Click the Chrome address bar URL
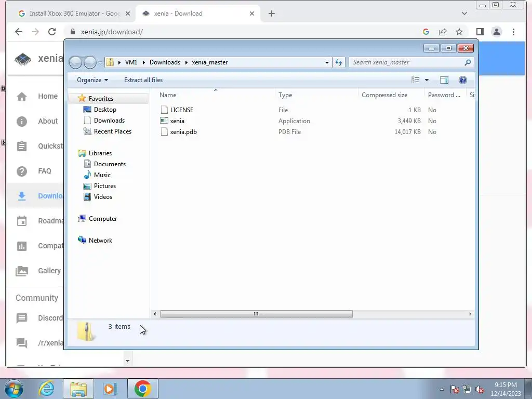This screenshot has height=399, width=532. [112, 32]
